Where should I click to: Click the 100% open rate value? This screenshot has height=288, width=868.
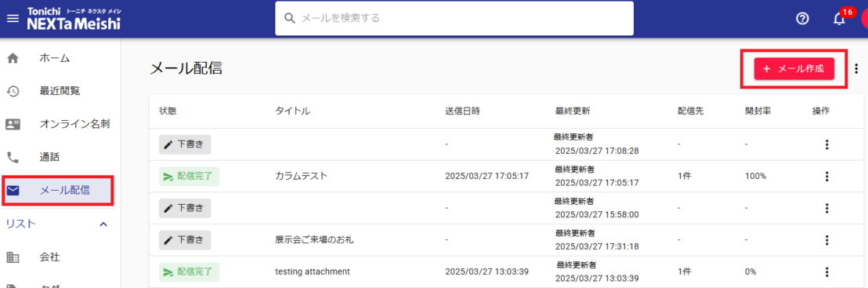coord(756,177)
